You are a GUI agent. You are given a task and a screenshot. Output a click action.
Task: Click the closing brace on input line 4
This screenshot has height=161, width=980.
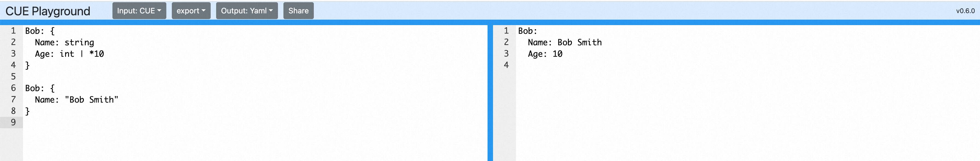click(x=27, y=65)
